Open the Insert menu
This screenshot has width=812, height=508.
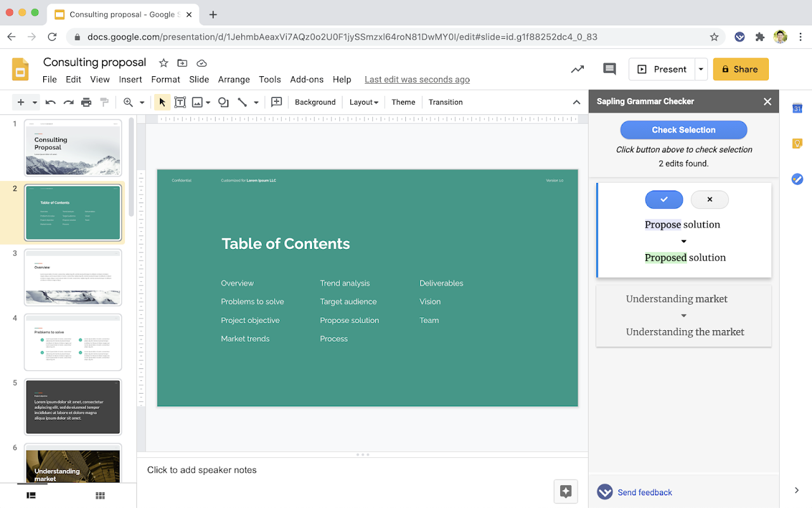click(131, 79)
